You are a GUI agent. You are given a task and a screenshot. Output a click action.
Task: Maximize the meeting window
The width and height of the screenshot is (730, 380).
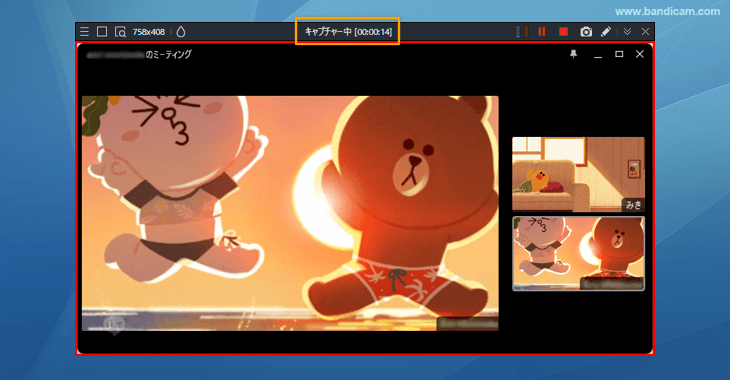619,54
